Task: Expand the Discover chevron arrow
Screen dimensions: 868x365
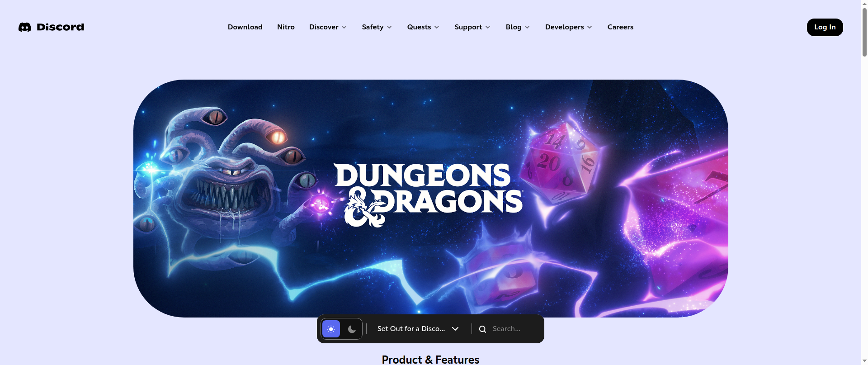Action: point(344,27)
